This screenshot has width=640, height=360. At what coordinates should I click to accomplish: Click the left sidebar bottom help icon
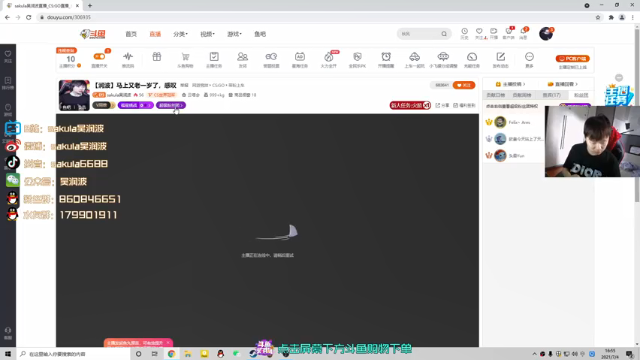pos(8,333)
